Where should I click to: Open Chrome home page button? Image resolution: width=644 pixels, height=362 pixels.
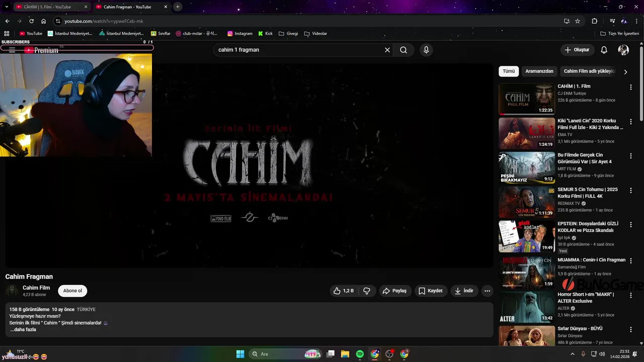43,21
